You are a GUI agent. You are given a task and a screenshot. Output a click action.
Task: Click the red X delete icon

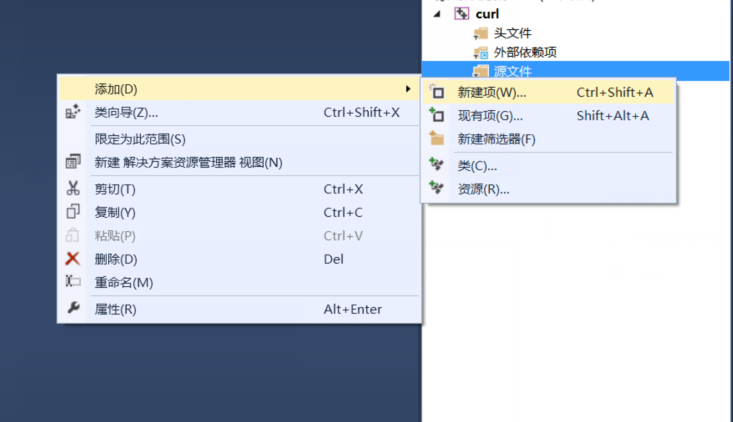coord(72,258)
